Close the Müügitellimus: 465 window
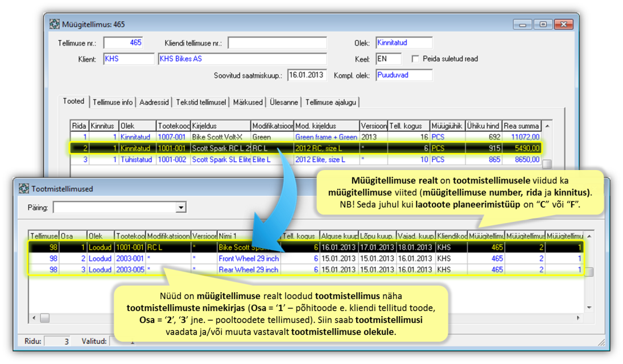623x364 pixels. [563, 24]
